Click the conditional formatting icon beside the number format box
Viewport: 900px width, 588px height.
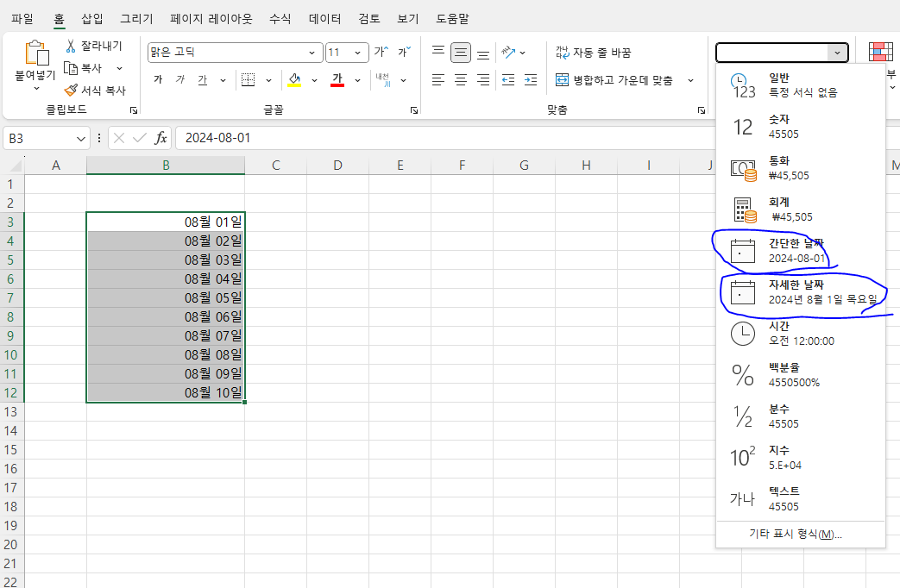click(880, 52)
